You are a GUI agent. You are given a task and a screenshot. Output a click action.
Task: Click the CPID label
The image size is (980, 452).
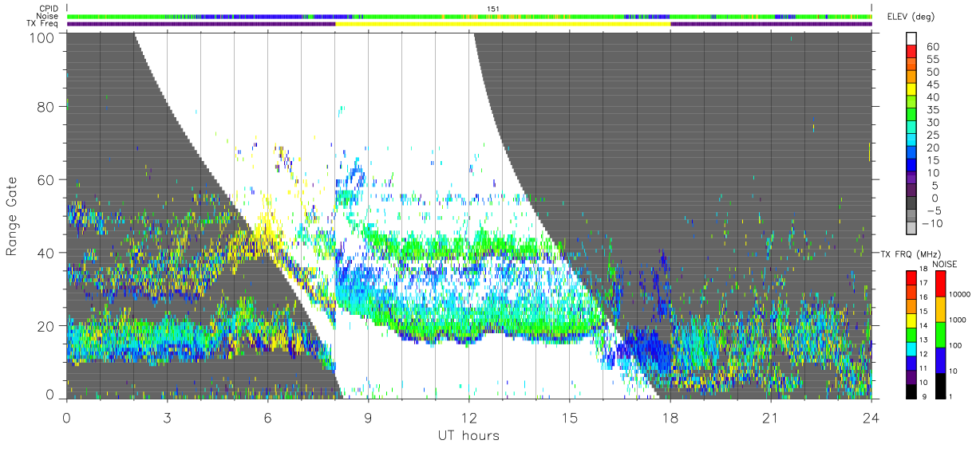(x=48, y=8)
